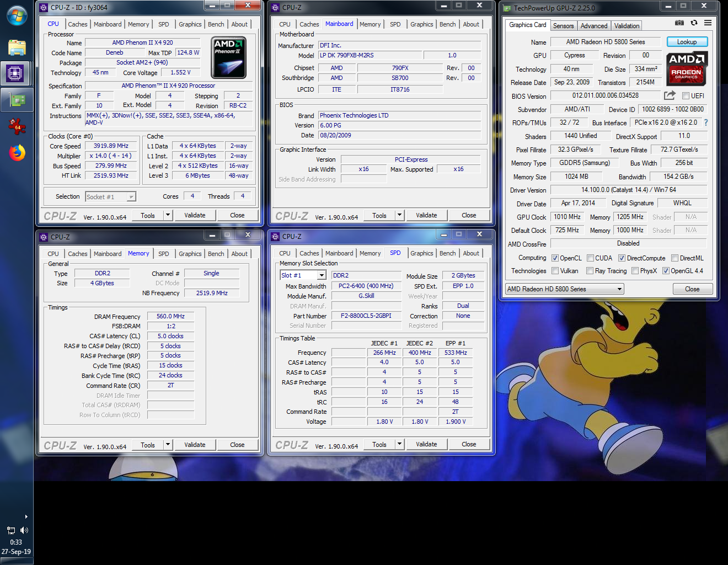Toggle the DirectCompute checkbox
Image resolution: width=728 pixels, height=565 pixels.
(622, 258)
